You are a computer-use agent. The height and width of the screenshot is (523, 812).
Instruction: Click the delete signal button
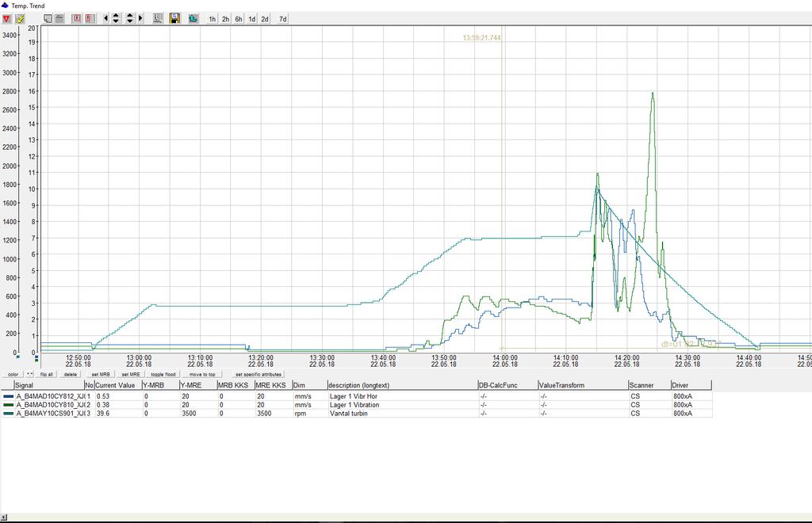[x=71, y=374]
